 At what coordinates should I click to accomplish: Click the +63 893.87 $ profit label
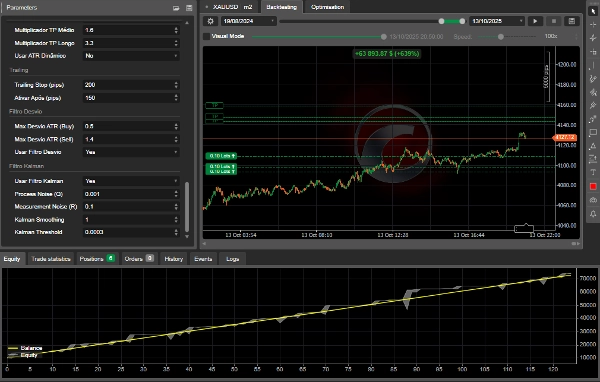click(x=387, y=54)
